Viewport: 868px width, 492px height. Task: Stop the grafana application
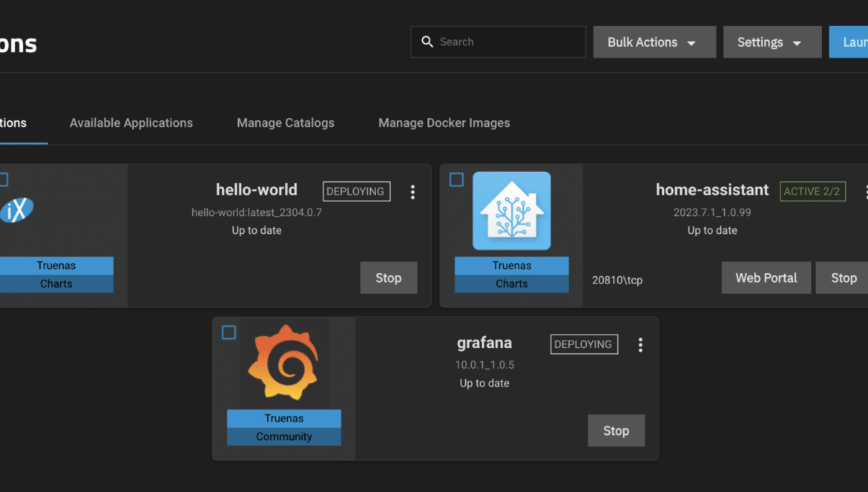616,430
